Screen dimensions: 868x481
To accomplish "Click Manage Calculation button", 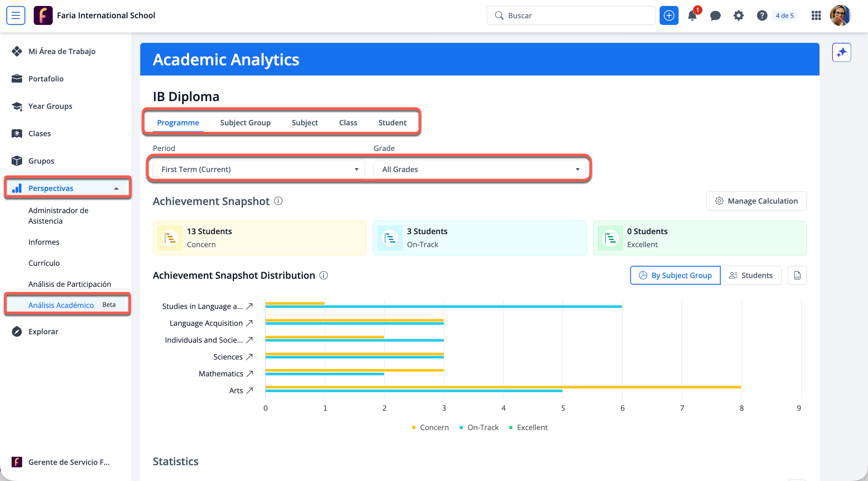I will [756, 201].
